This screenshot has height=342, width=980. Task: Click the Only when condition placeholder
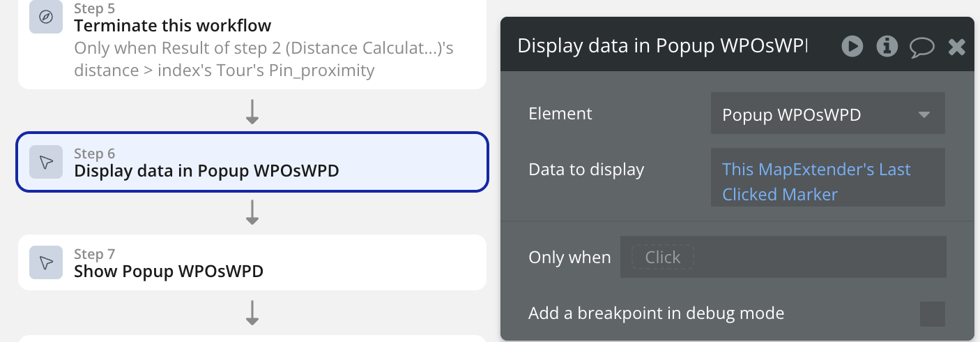662,257
